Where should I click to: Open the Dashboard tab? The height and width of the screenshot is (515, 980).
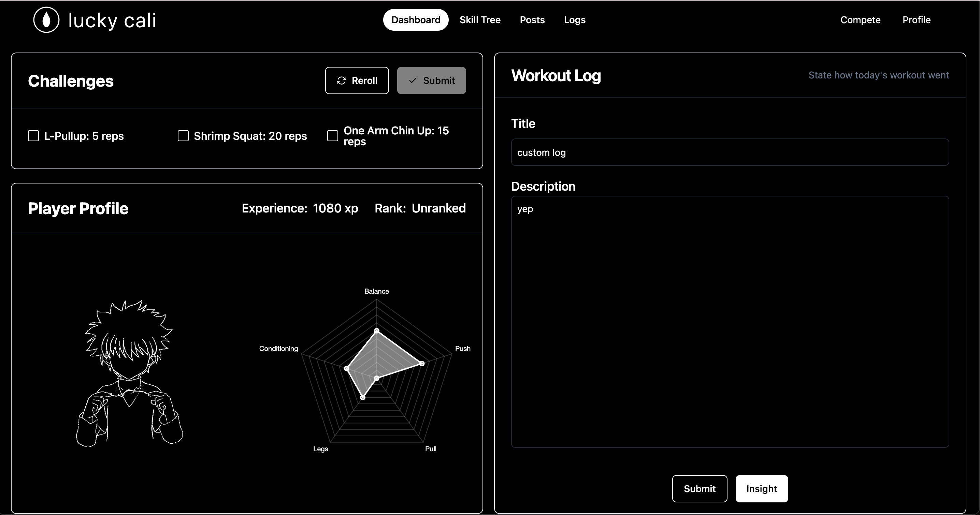416,20
